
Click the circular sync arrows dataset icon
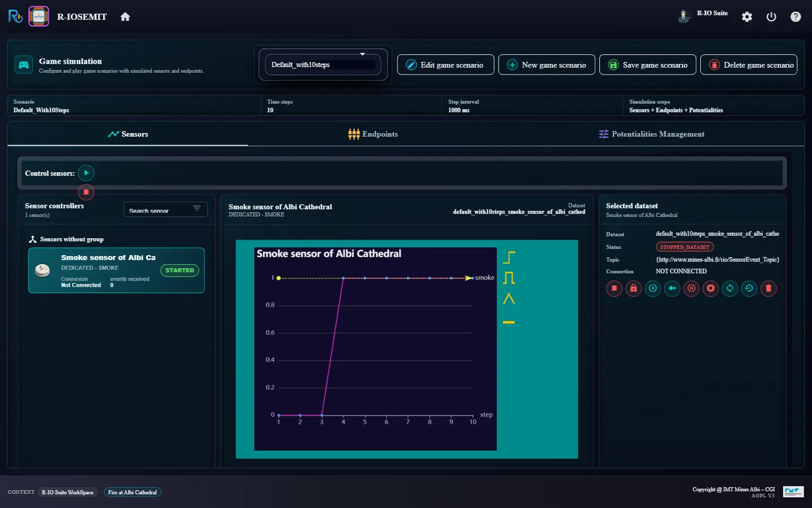(730, 288)
